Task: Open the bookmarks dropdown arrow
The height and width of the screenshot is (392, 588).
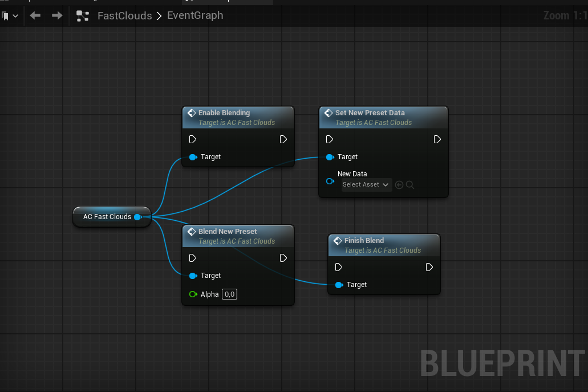Action: point(15,16)
